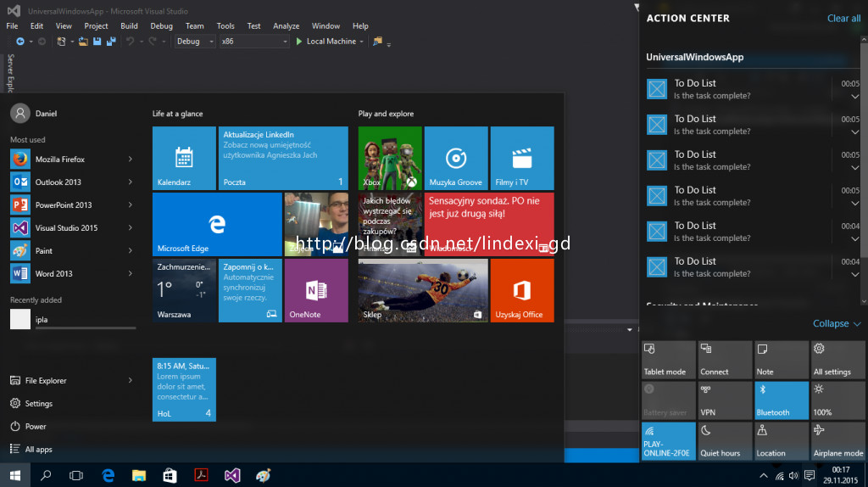The width and height of the screenshot is (868, 487).
Task: Open the Analyze menu in Visual Studio
Action: [287, 26]
